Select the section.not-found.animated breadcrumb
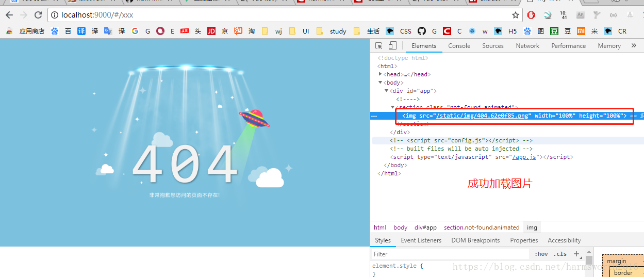This screenshot has width=644, height=277. coord(482,227)
